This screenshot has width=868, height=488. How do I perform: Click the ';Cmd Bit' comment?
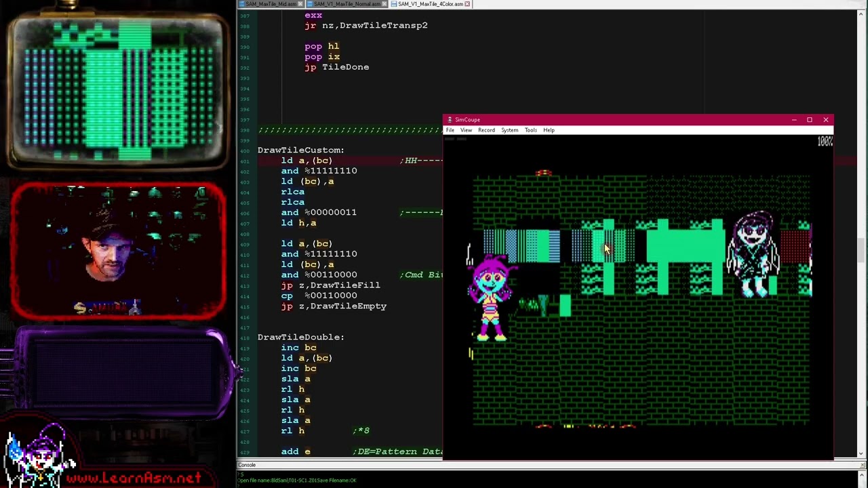(x=421, y=274)
